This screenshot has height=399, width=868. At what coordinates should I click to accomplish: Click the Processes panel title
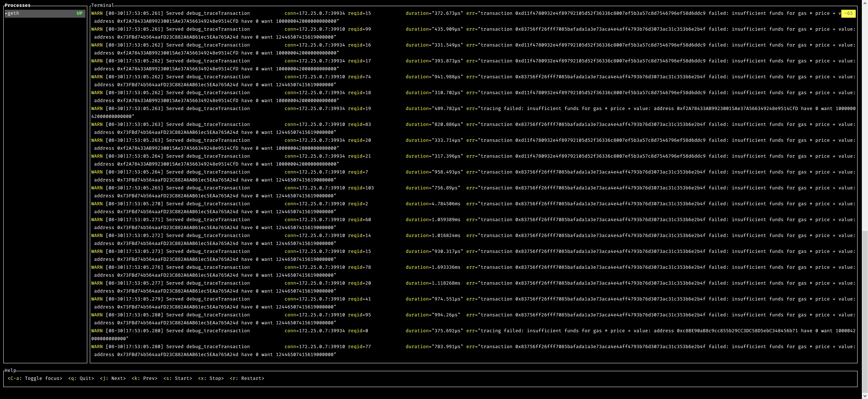18,5
